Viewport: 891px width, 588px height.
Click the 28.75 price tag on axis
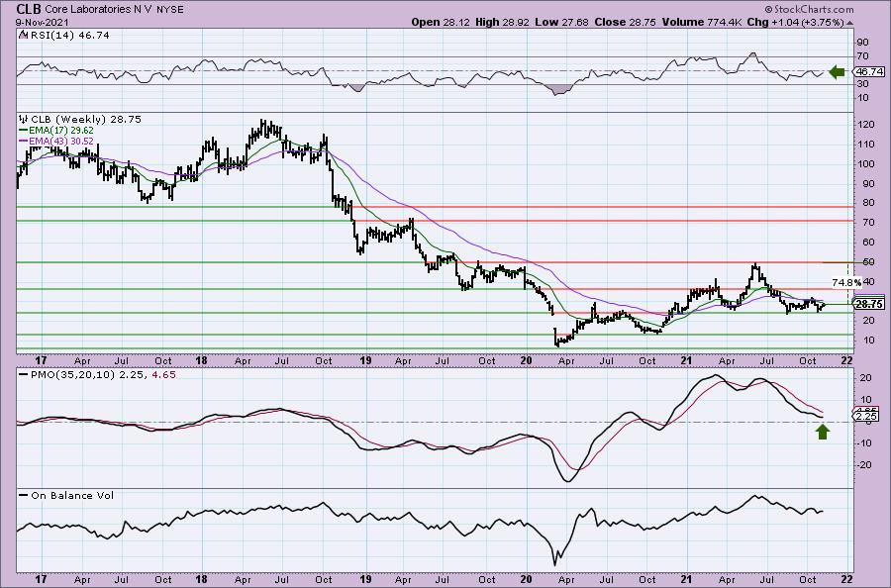coord(869,304)
